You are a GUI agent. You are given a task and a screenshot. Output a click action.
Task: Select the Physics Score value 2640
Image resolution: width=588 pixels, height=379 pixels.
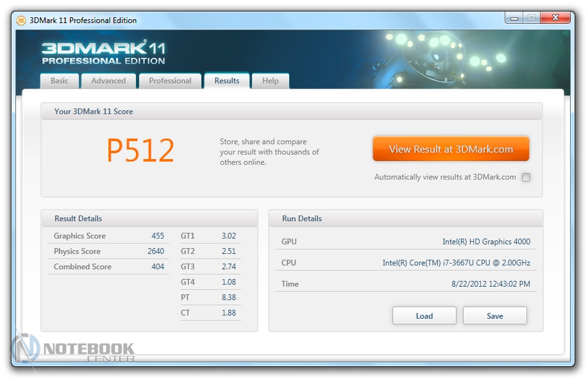point(155,251)
